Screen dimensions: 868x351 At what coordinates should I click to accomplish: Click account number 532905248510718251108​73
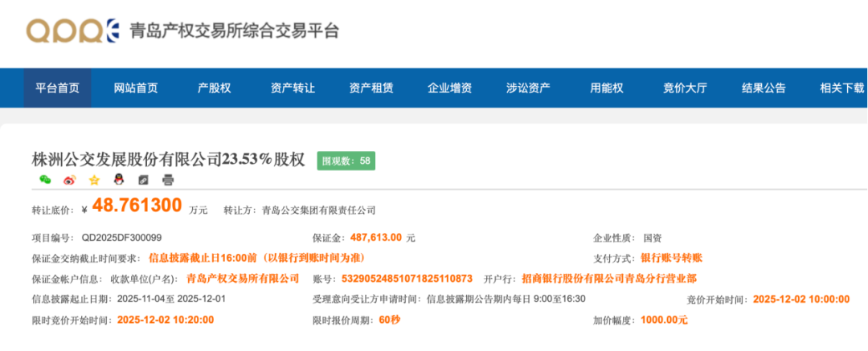click(x=407, y=278)
